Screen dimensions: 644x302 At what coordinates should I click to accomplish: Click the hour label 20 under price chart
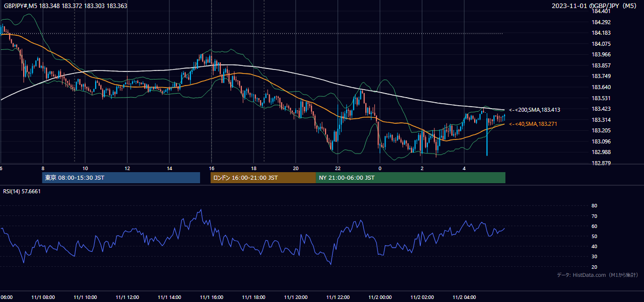[296, 169]
